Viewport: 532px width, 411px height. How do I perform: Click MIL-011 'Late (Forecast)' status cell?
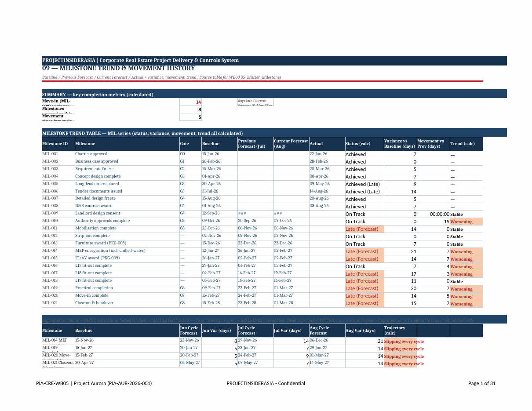pyautogui.click(x=364, y=229)
